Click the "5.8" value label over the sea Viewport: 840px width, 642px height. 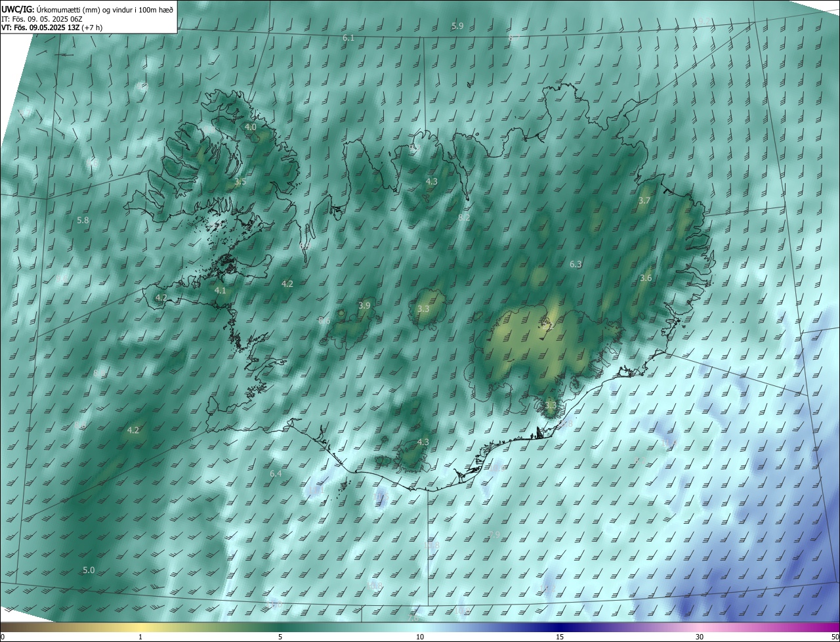83,221
